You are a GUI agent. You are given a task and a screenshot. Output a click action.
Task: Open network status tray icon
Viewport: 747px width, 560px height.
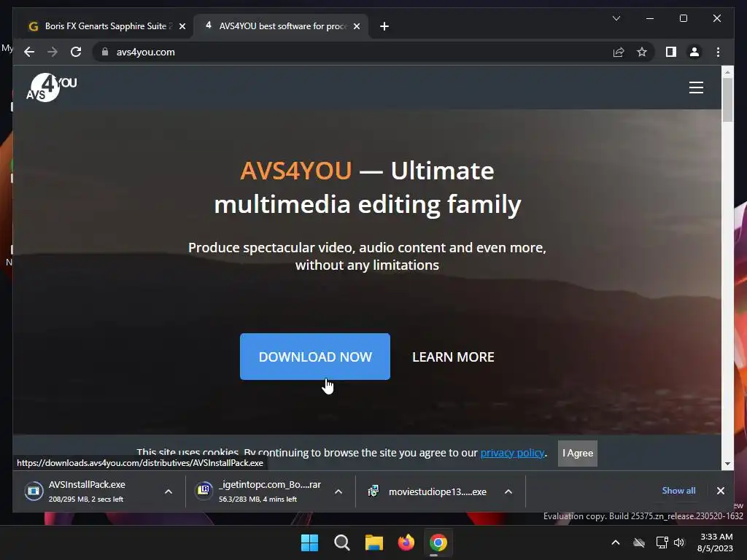(x=662, y=542)
